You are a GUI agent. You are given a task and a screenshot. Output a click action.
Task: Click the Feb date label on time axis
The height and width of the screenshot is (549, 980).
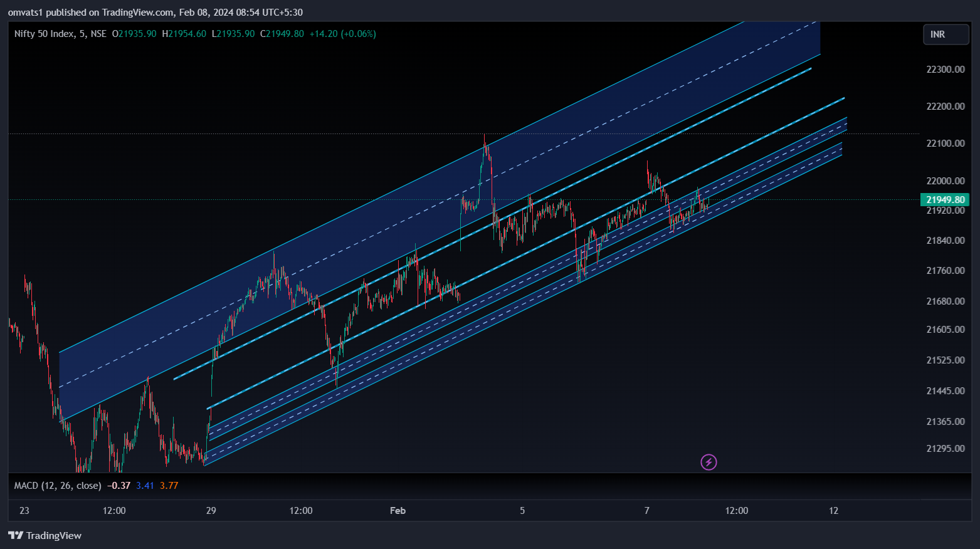398,510
